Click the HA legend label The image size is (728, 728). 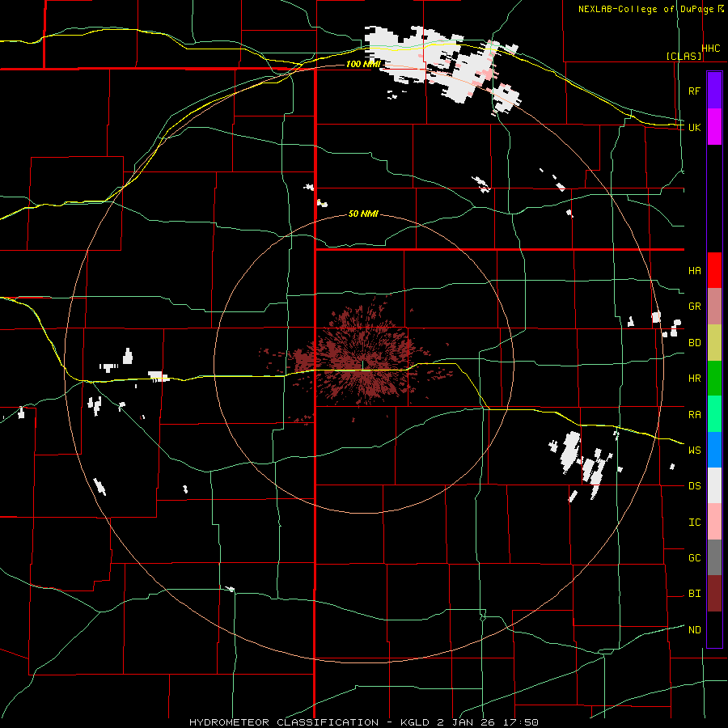[694, 271]
